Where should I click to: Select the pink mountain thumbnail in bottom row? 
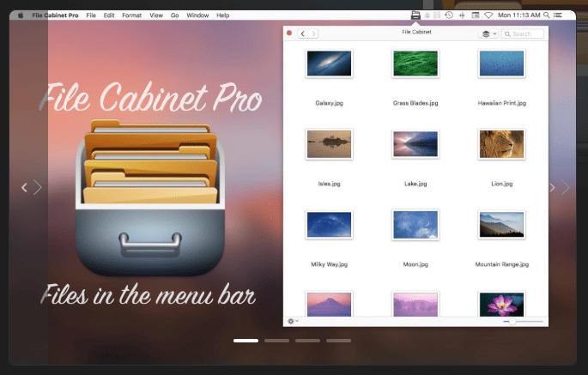(330, 304)
